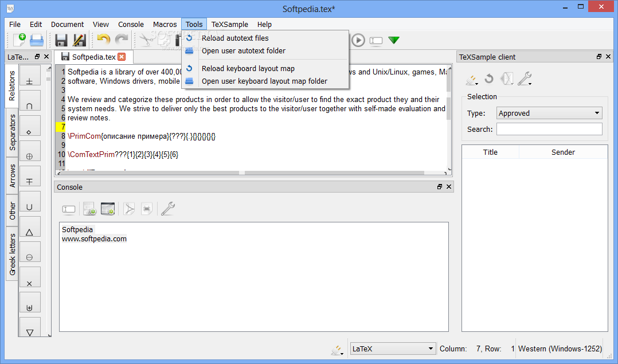Insert the uplus symbol
The width and height of the screenshot is (618, 364).
30,303
